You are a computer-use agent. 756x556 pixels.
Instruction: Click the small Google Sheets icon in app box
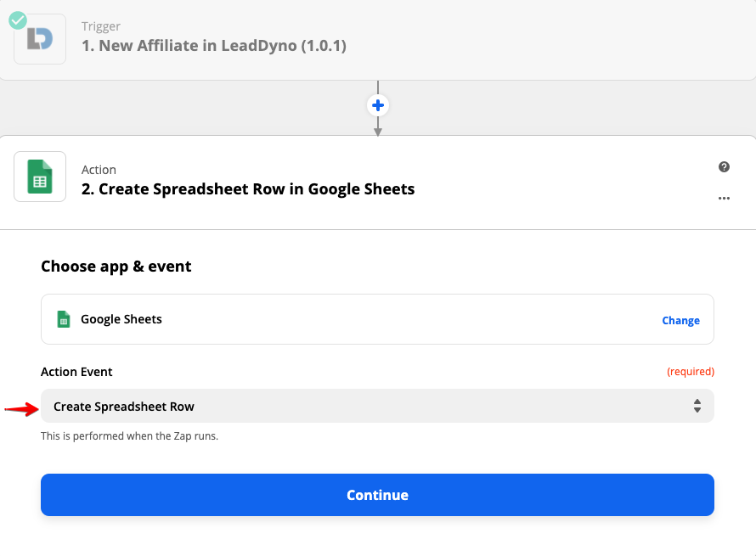pos(64,319)
